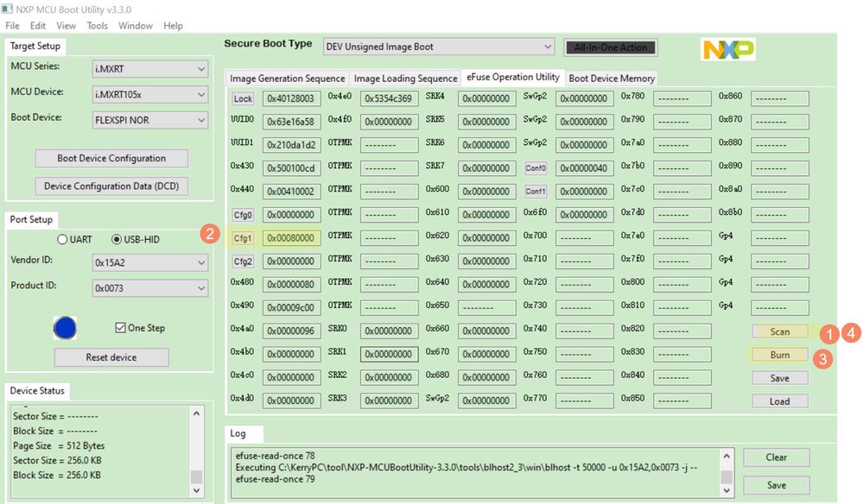
Task: Open the View menu
Action: pos(66,26)
